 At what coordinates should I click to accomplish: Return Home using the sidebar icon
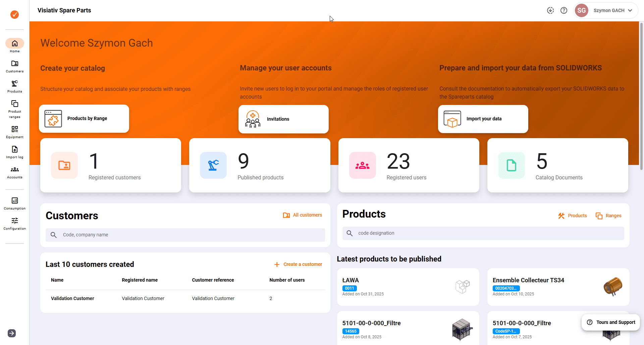click(x=14, y=44)
